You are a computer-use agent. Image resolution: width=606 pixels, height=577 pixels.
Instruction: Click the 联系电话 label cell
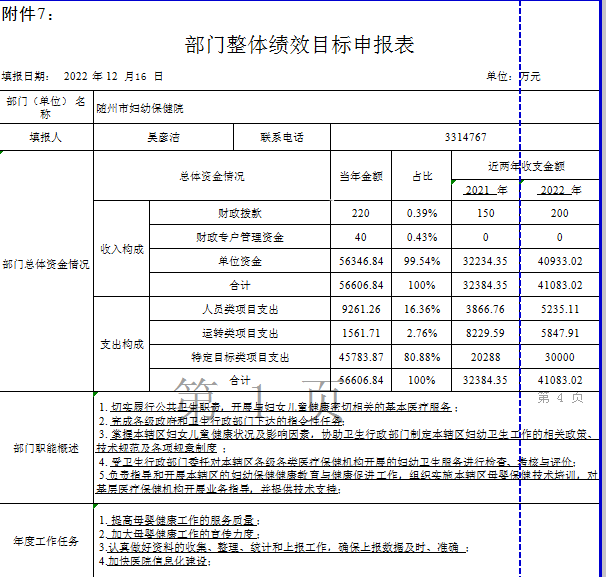point(282,137)
